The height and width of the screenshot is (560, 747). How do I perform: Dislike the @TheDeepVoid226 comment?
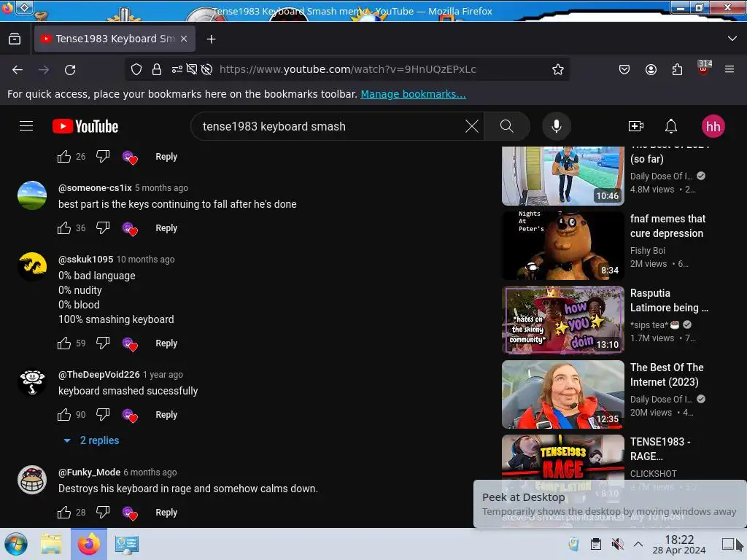[x=103, y=415]
